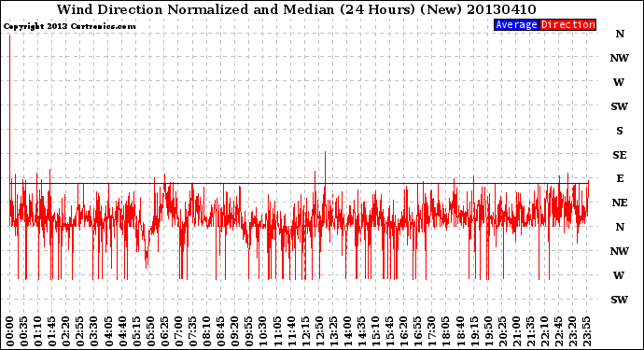Viewport: 644px width, 350px height.
Task: Click the blue Average legend entry
Action: click(516, 24)
